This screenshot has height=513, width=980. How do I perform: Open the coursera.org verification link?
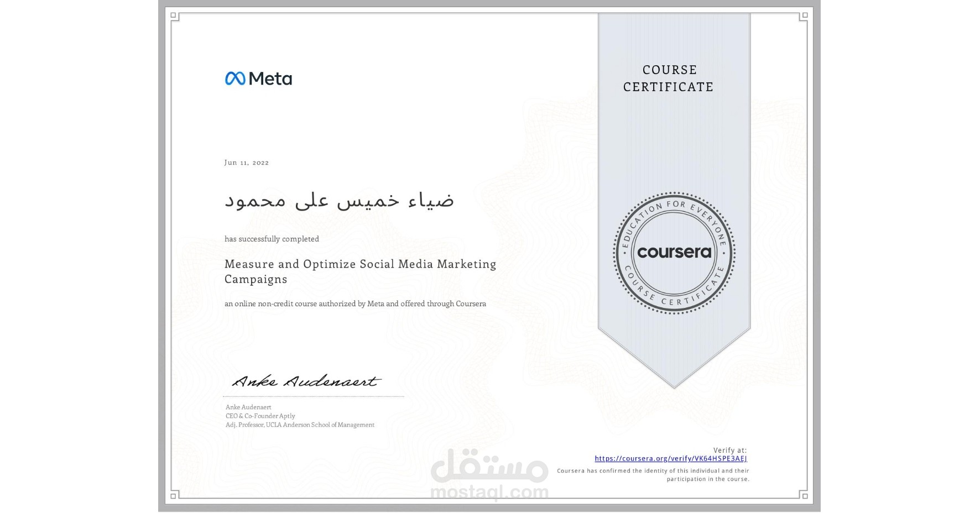pos(671,458)
